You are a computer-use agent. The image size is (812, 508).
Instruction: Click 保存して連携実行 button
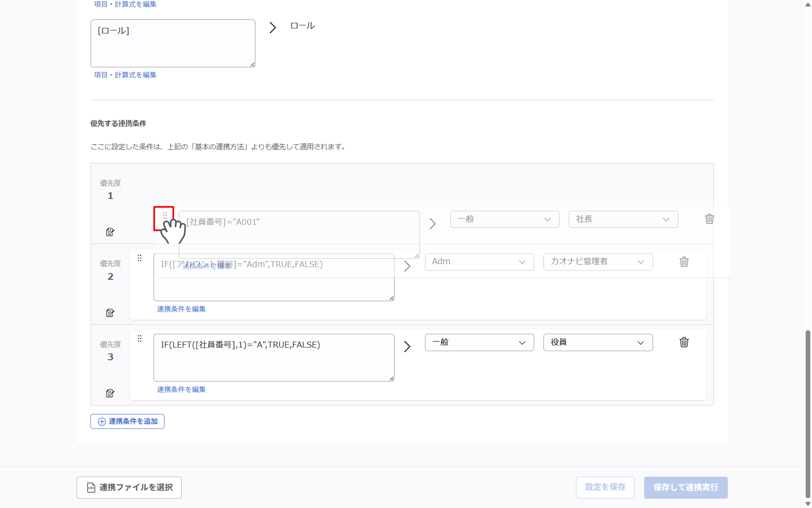685,487
